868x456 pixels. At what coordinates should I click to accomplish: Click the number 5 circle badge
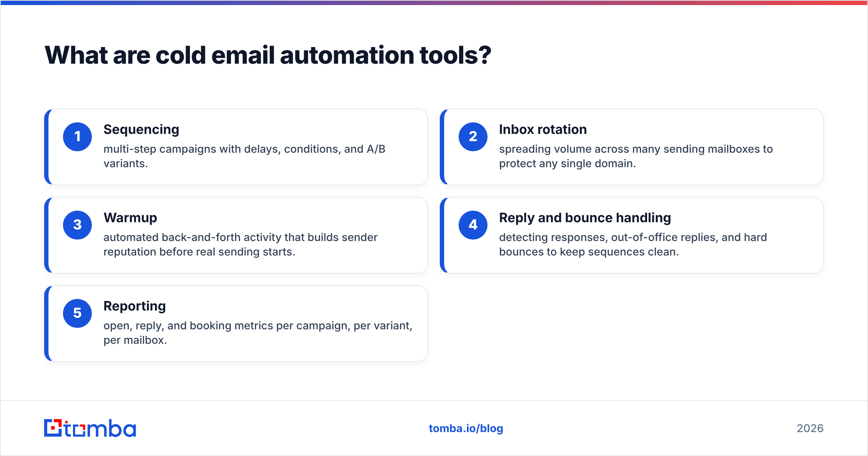point(77,313)
